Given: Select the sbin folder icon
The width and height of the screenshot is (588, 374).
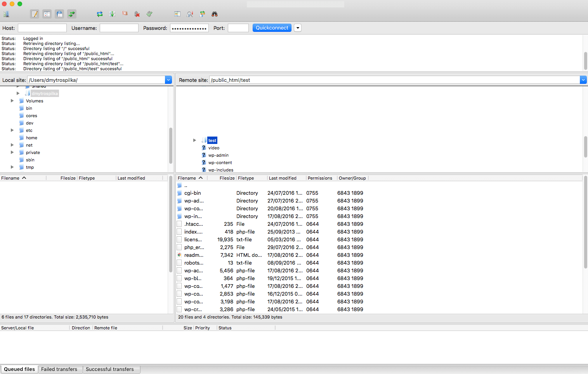Looking at the screenshot, I should (x=22, y=160).
